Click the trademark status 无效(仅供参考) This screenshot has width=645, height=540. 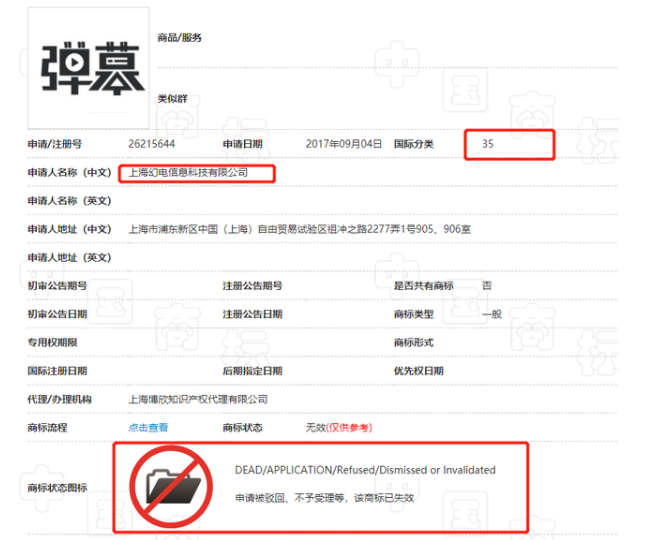click(x=339, y=428)
